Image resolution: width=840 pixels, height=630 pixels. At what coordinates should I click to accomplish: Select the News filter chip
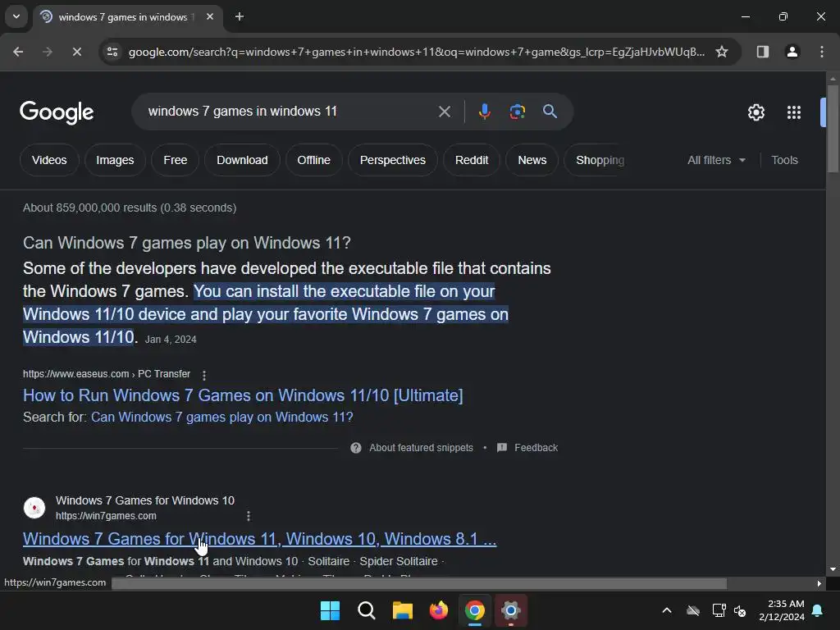coord(532,160)
